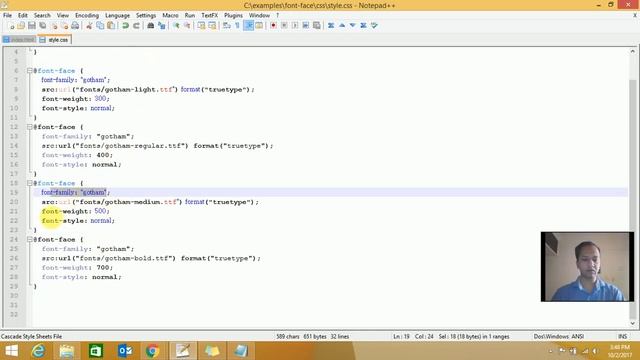Screen dimensions: 640x360
Task: Open Outlook from the taskbar
Action: [x=125, y=351]
